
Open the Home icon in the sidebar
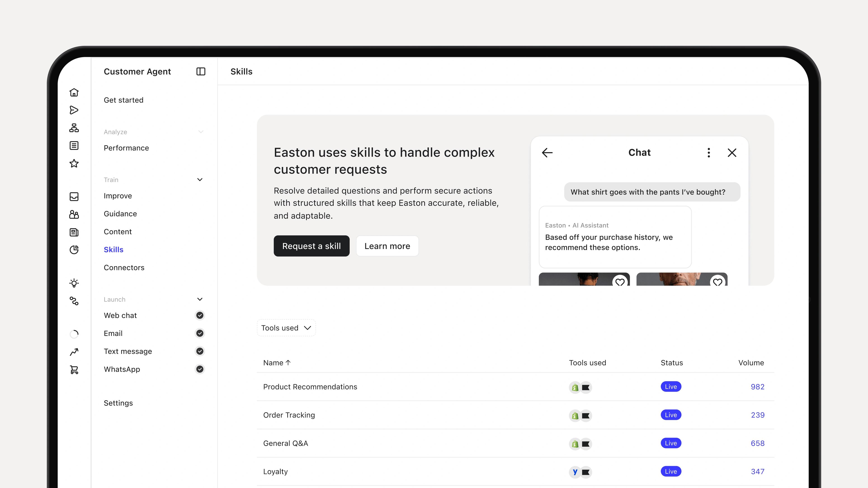[74, 92]
